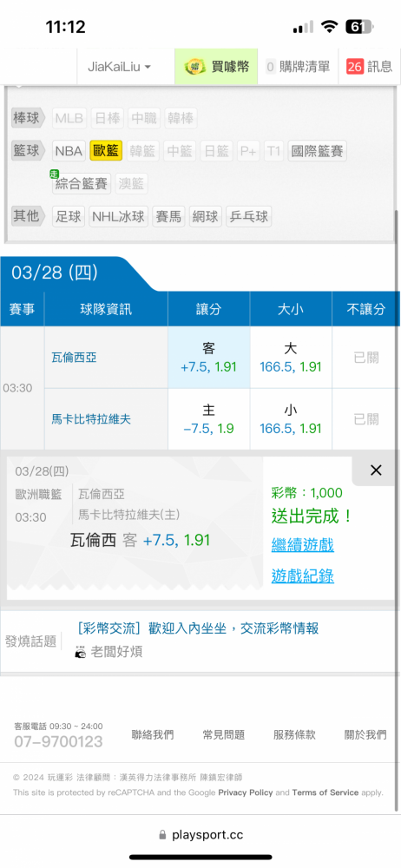Close the bet confirmation with X

[376, 471]
